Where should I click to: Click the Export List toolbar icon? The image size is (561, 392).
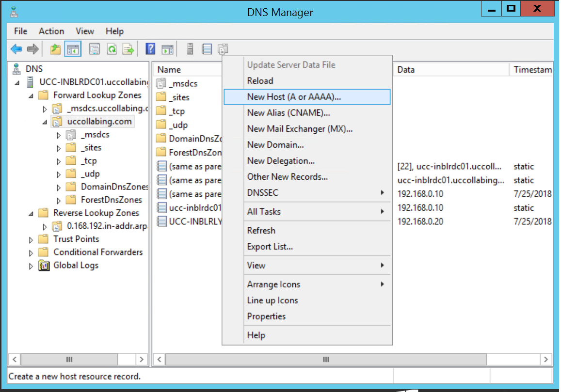click(x=128, y=49)
